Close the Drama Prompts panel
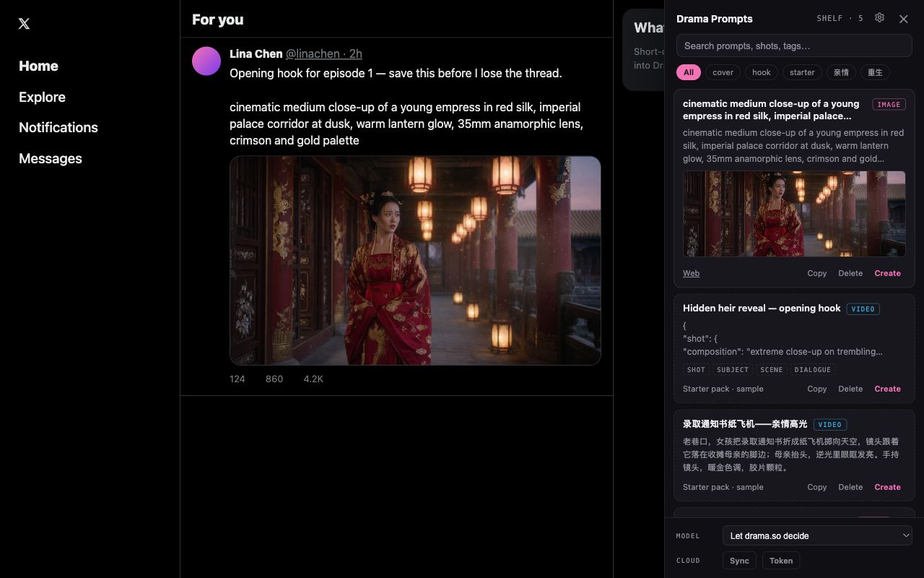This screenshot has width=924, height=578. [x=904, y=19]
